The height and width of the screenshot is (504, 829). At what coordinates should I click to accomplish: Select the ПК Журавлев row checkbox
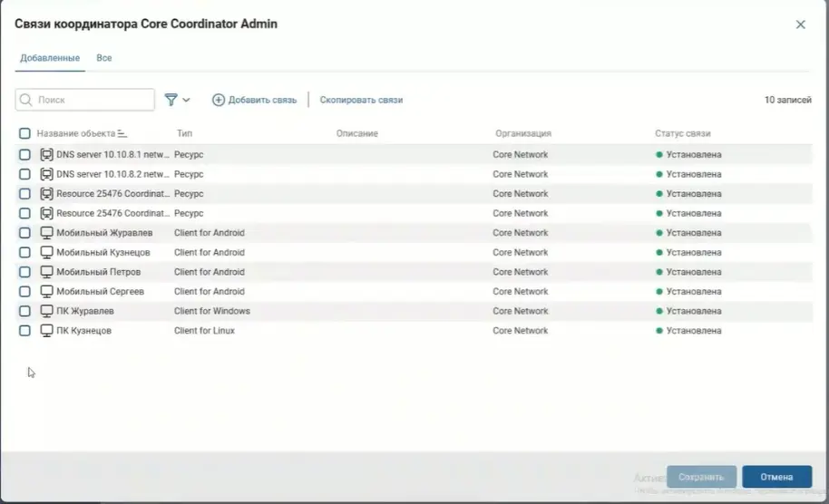(24, 311)
